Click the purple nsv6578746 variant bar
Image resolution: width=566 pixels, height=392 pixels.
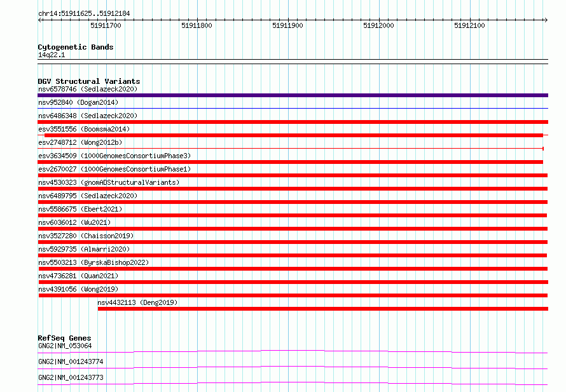tap(293, 95)
